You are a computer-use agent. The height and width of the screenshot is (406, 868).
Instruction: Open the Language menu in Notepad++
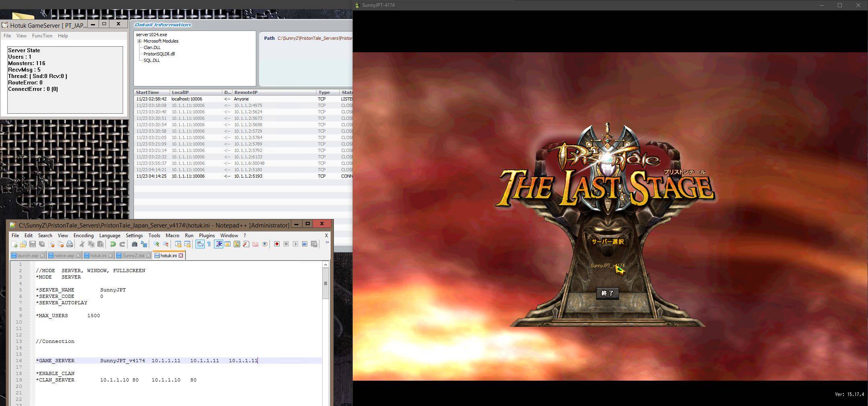[x=110, y=236]
